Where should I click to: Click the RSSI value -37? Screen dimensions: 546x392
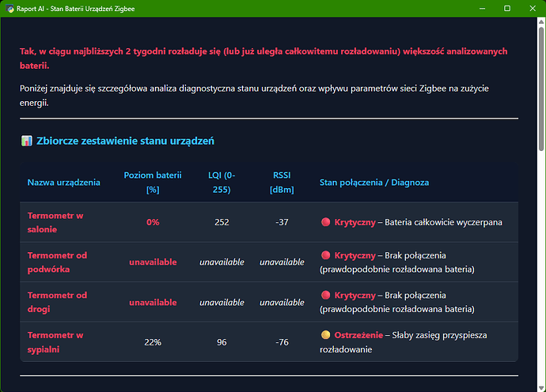pyautogui.click(x=282, y=222)
